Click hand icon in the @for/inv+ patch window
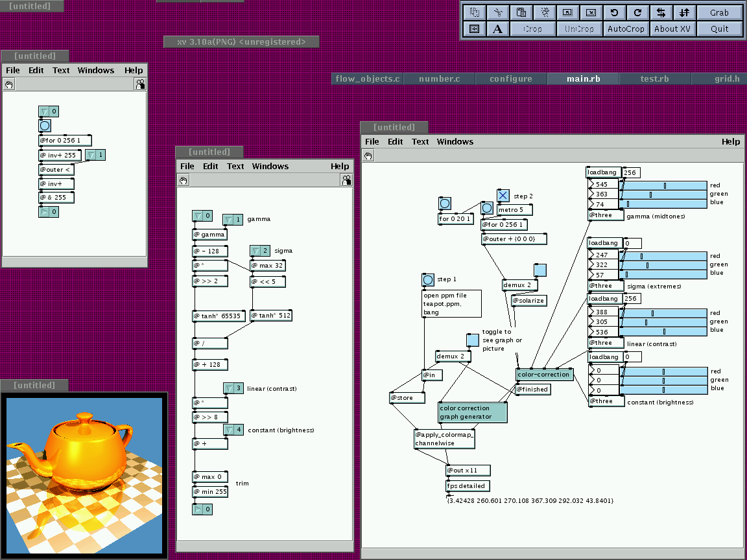 coord(9,84)
